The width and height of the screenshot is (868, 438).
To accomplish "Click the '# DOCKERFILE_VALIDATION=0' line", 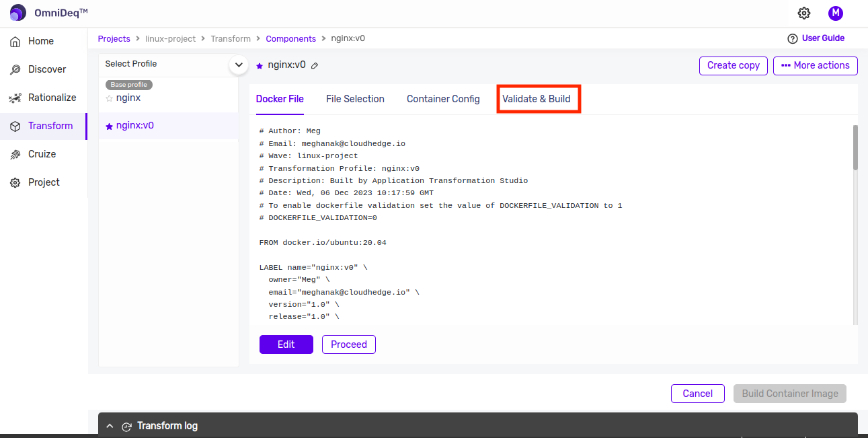I will point(318,218).
